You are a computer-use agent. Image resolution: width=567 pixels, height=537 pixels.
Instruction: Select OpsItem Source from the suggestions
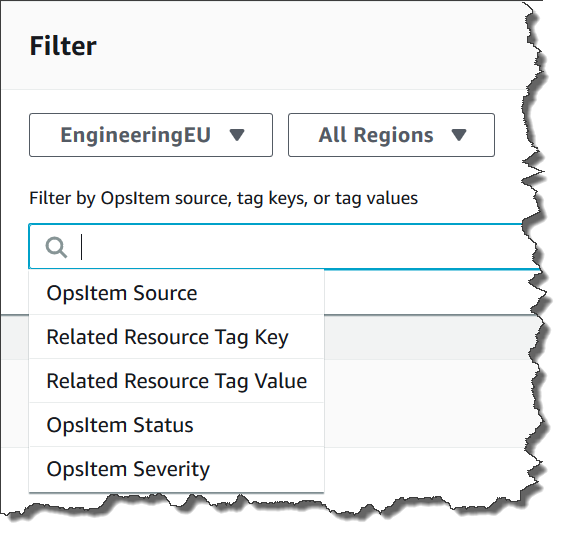click(x=176, y=293)
